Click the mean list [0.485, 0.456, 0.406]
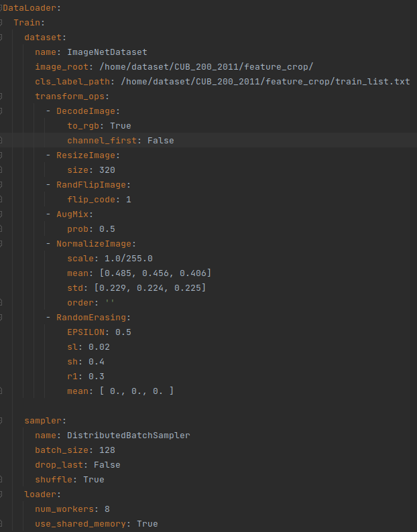This screenshot has height=532, width=417. (155, 273)
